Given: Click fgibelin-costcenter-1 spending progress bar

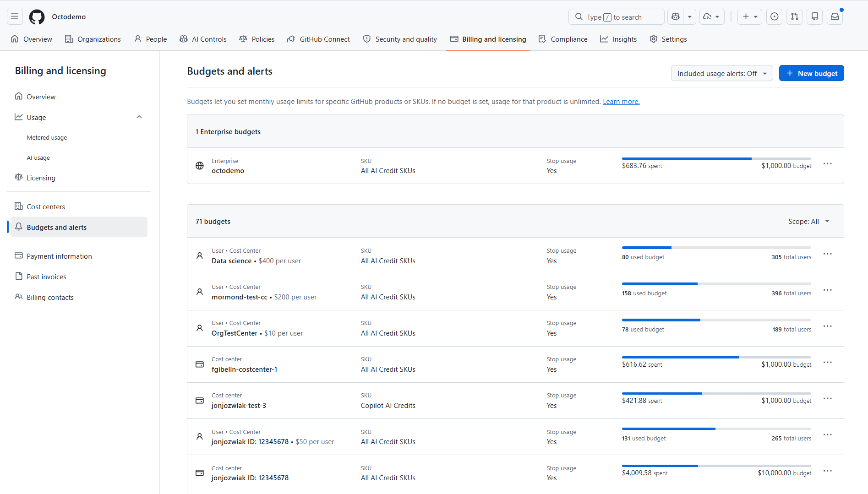Looking at the screenshot, I should pyautogui.click(x=716, y=357).
